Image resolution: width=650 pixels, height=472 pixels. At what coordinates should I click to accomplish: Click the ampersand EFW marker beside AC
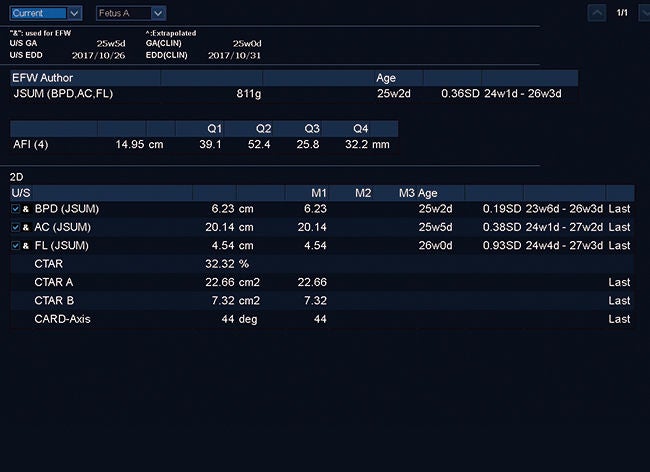point(26,227)
